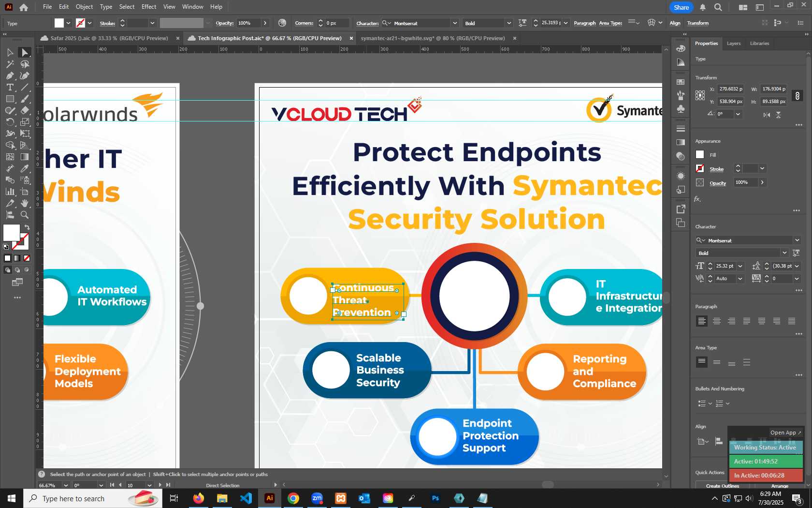The width and height of the screenshot is (812, 508).
Task: Open the Swatches panel icon
Action: [x=681, y=82]
